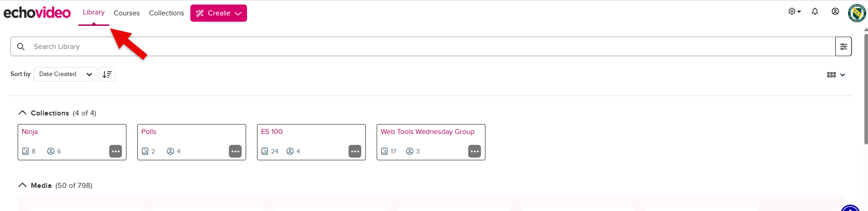Collapse the Collections section

coord(22,113)
